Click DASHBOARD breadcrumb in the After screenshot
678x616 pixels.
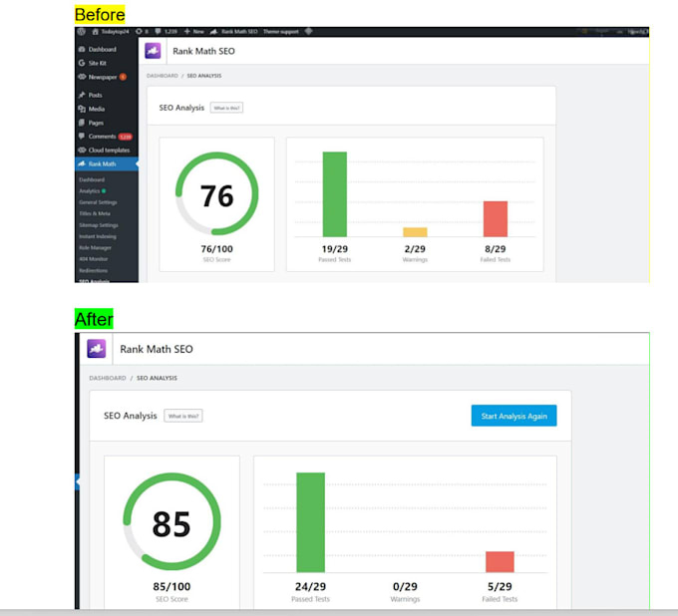pos(108,378)
